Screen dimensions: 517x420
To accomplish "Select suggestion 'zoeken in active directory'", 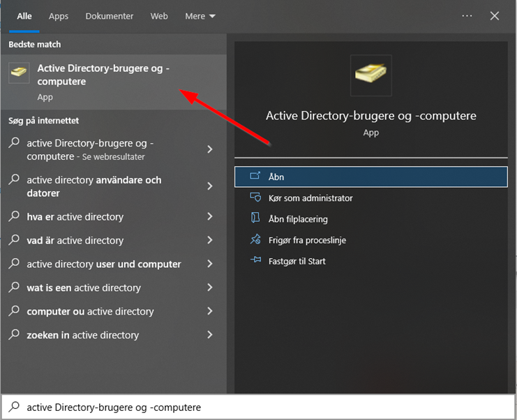I will point(114,335).
